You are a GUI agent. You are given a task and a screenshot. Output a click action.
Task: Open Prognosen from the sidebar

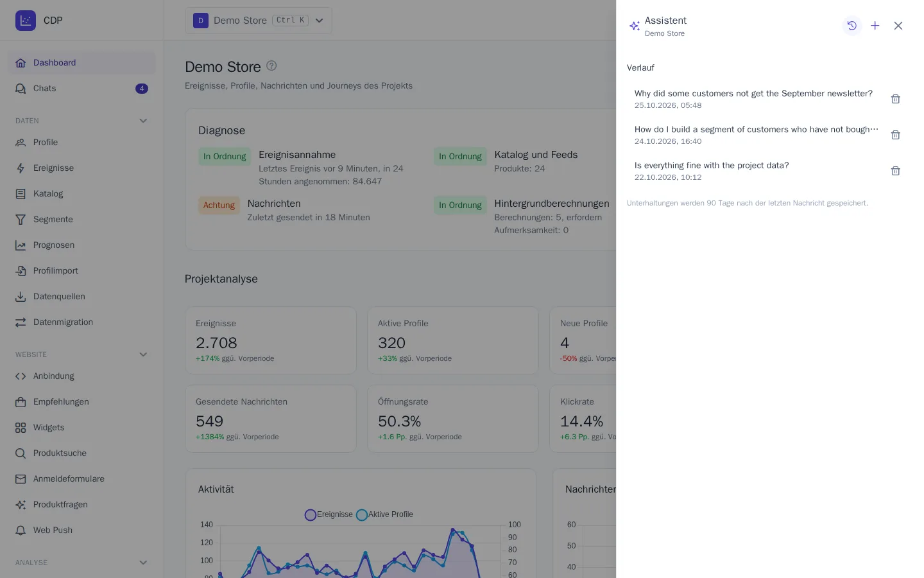click(x=82, y=245)
